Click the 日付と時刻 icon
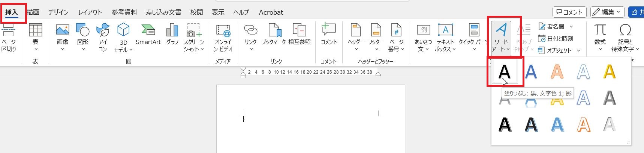This screenshot has width=644, height=153. click(542, 38)
